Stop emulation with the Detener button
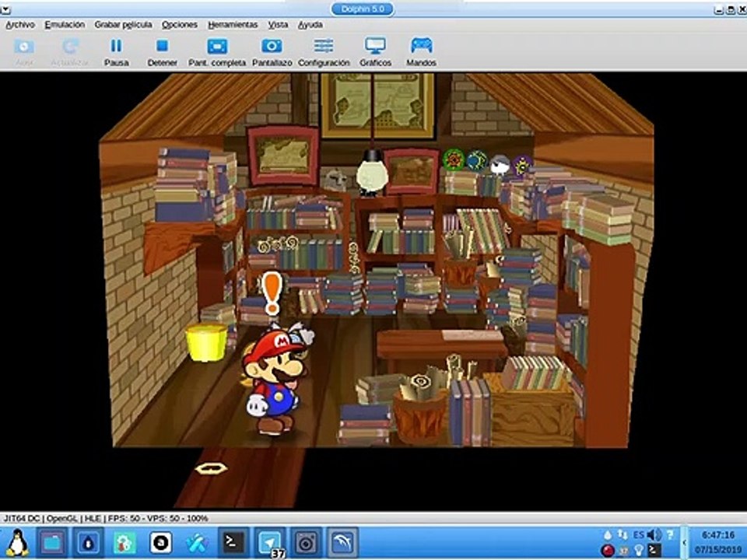The height and width of the screenshot is (560, 747). coord(162,52)
